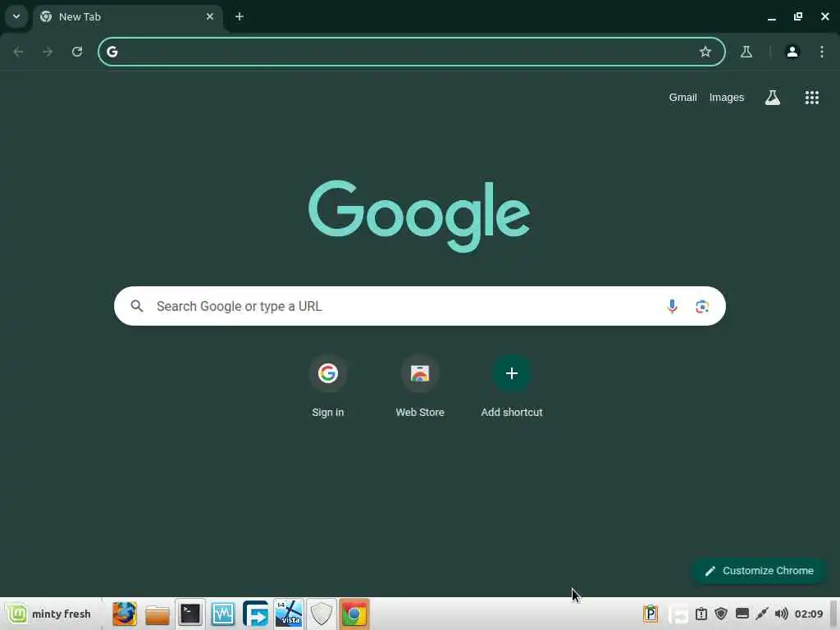Open the Google apps grid
The width and height of the screenshot is (840, 630).
click(811, 98)
